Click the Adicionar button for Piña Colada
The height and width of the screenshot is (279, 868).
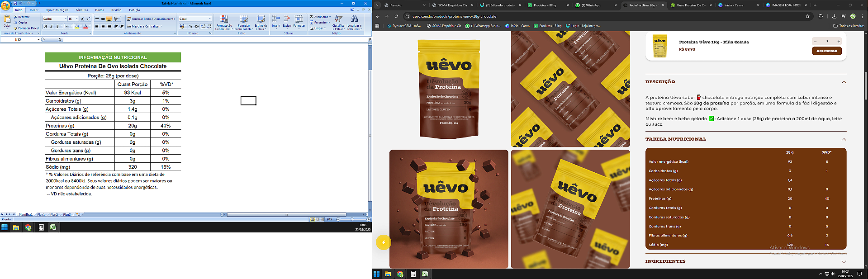click(826, 51)
